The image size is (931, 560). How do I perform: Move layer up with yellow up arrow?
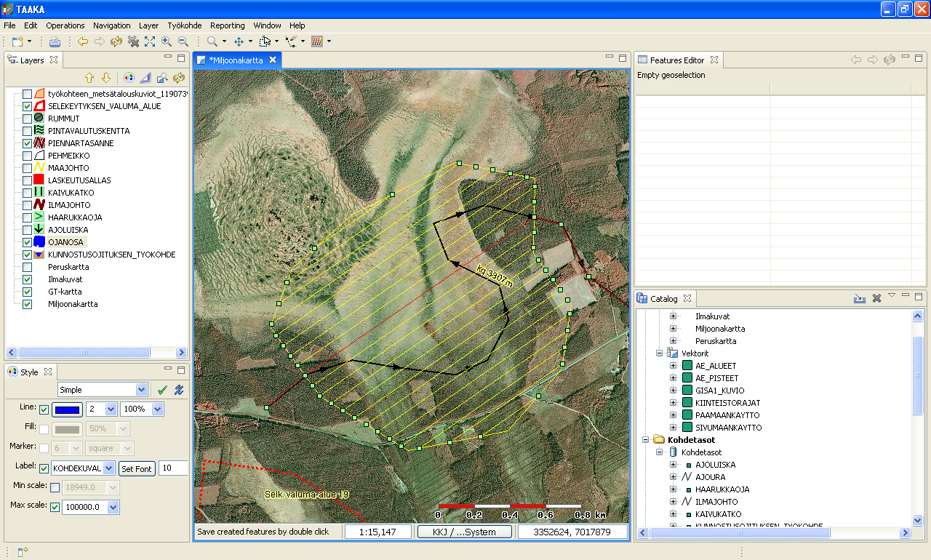coord(90,78)
